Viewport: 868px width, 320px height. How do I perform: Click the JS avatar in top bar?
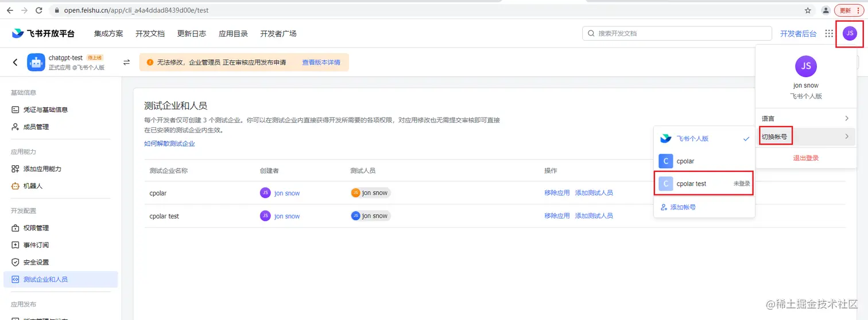coord(850,33)
